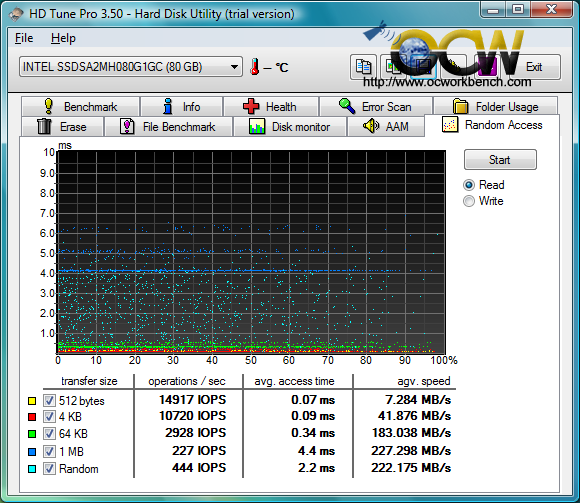This screenshot has width=580, height=503.
Task: Click the copy text to clipboard icon
Action: (364, 67)
